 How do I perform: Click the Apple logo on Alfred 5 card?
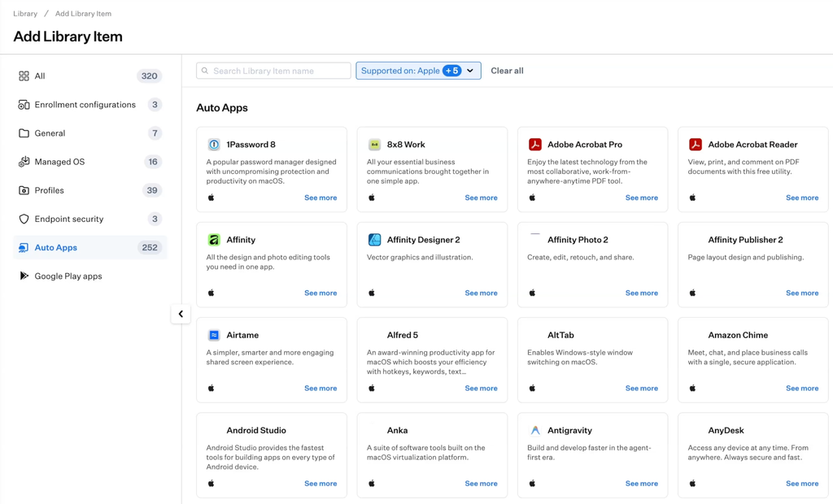tap(372, 389)
